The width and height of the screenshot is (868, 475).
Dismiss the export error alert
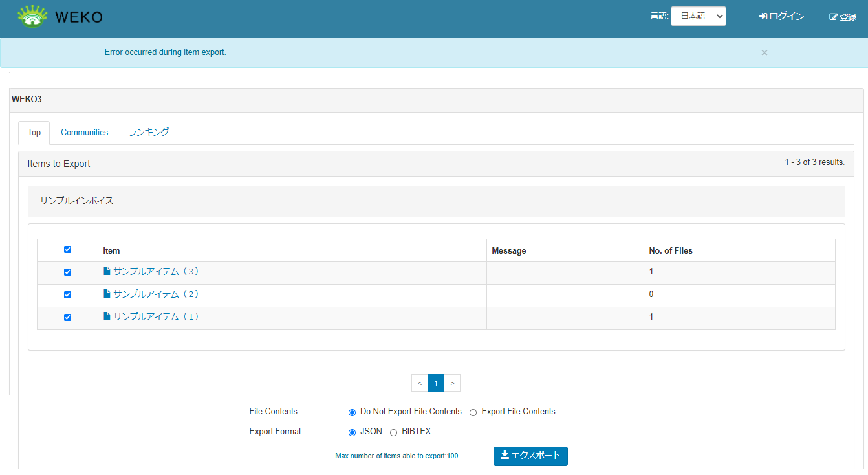pos(764,53)
